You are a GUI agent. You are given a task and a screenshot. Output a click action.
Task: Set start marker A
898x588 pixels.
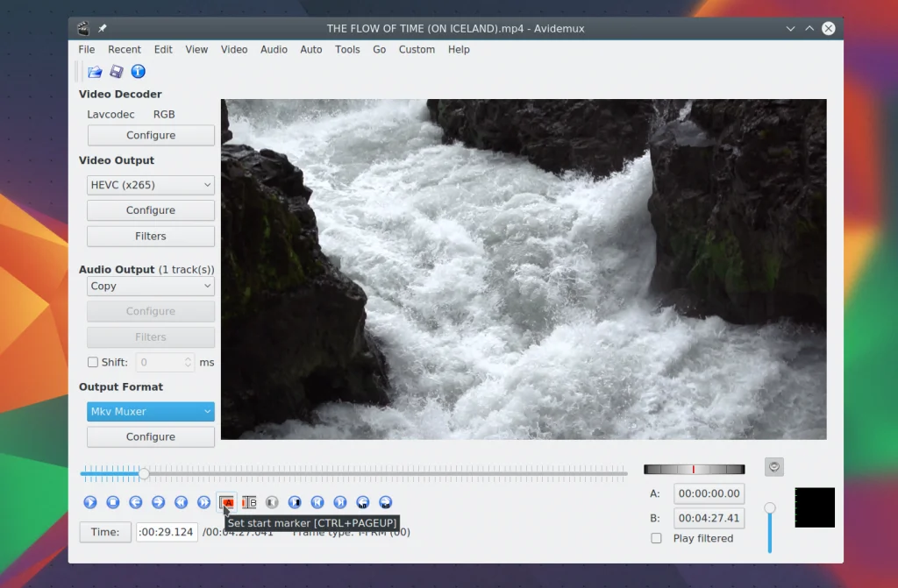pos(227,502)
